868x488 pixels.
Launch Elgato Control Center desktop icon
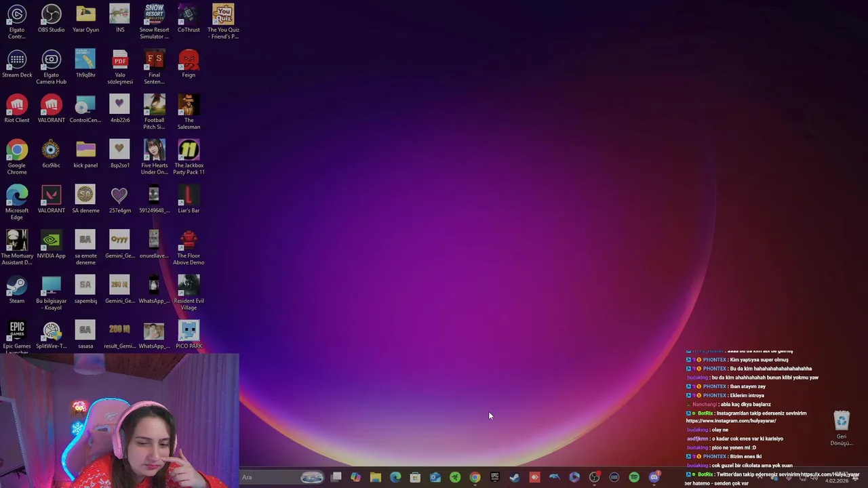click(17, 22)
